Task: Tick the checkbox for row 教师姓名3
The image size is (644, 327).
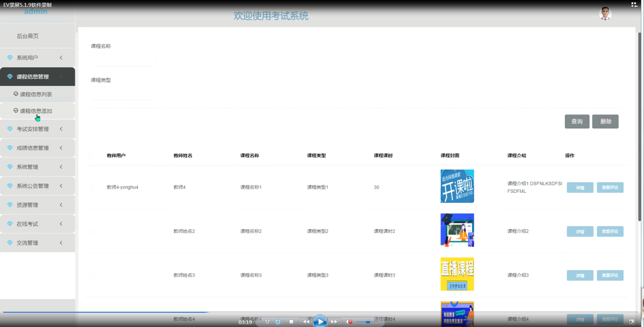Action: pos(92,275)
